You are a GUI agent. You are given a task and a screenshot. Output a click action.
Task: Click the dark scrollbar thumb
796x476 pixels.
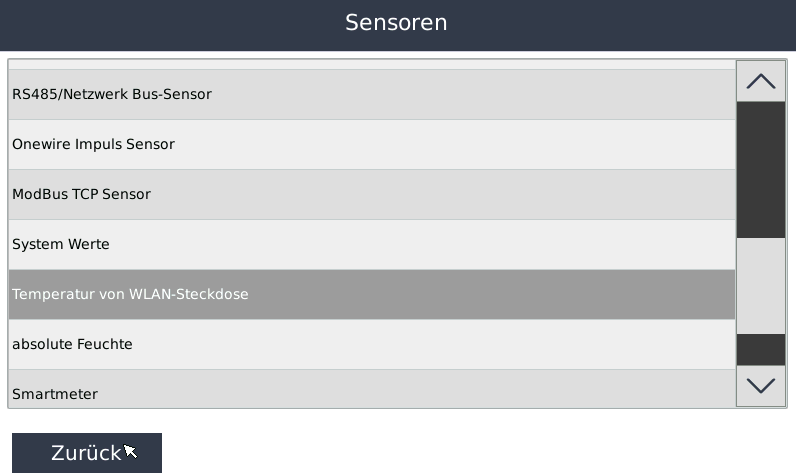click(760, 169)
